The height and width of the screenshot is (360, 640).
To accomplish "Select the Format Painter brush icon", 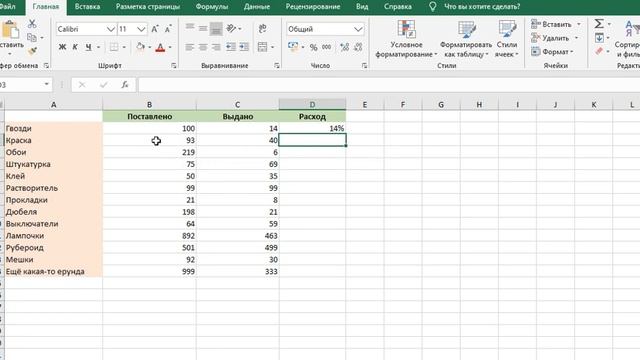I will click(x=32, y=51).
